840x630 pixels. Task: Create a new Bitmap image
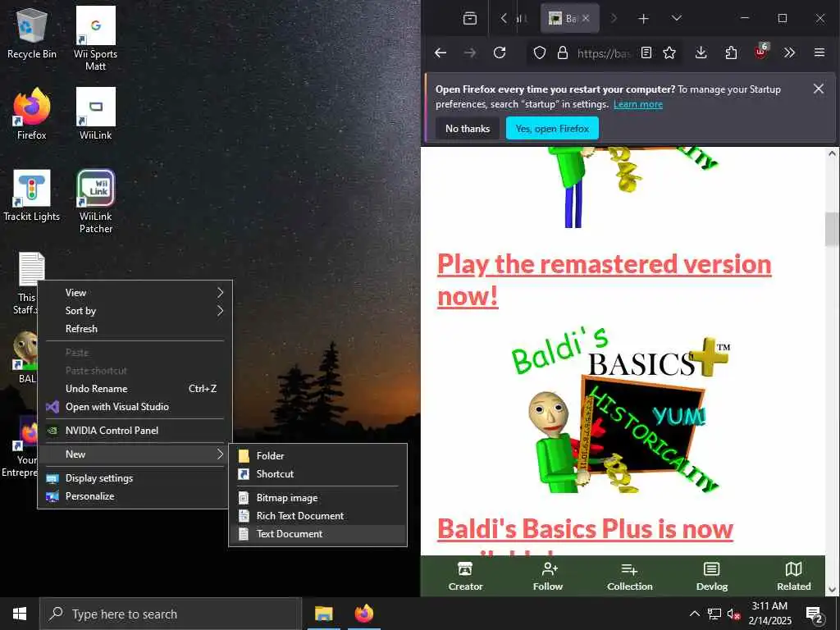[318, 498]
